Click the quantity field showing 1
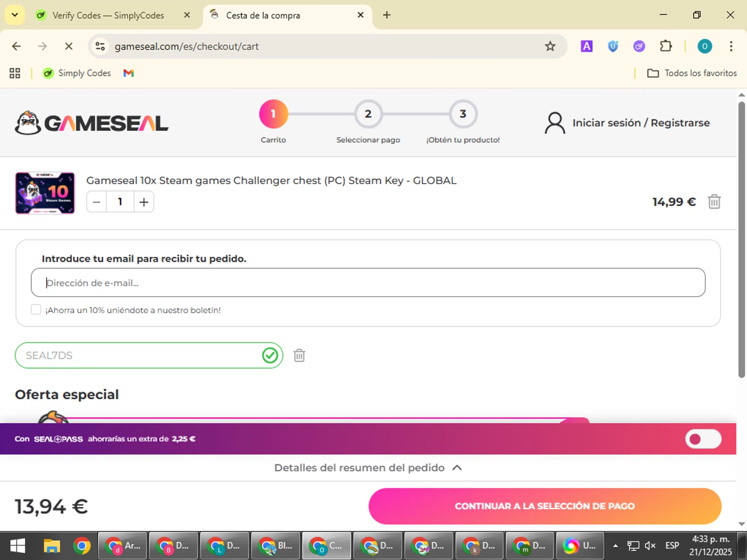 pos(120,202)
